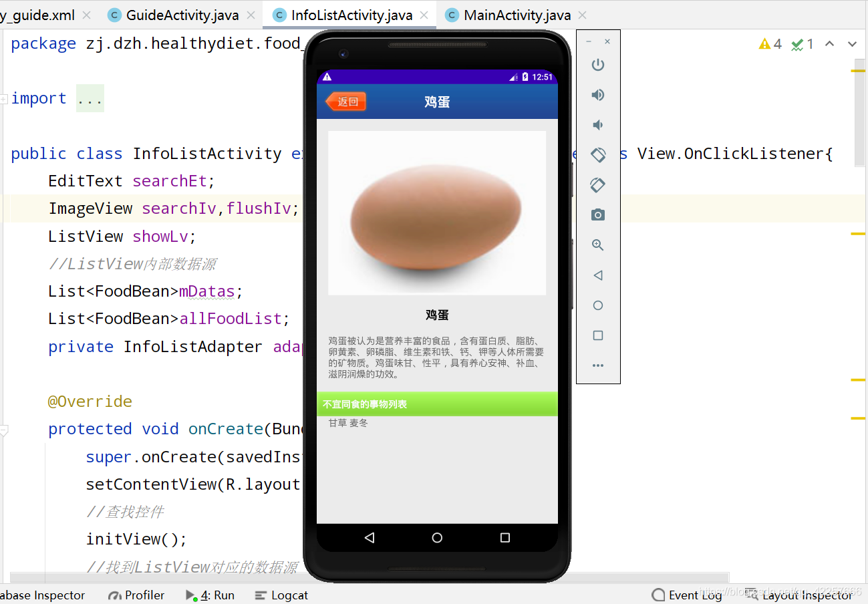This screenshot has width=868, height=604.
Task: Collapse the onCreate method fold marker
Action: click(4, 430)
